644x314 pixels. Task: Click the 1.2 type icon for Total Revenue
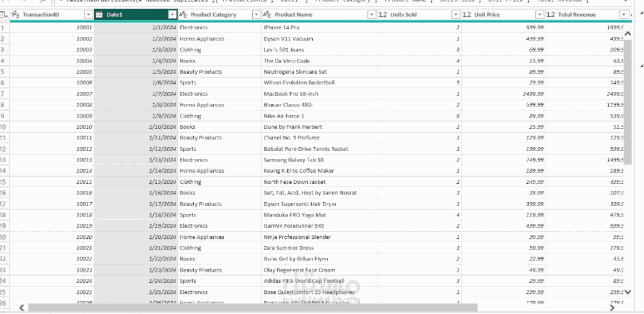click(551, 15)
